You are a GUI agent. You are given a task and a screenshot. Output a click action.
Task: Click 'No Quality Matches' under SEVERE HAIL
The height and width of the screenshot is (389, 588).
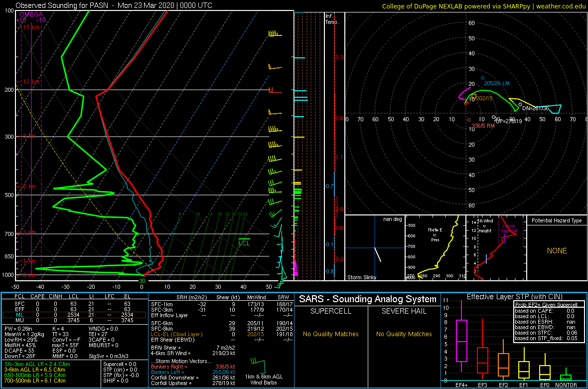[x=404, y=334]
